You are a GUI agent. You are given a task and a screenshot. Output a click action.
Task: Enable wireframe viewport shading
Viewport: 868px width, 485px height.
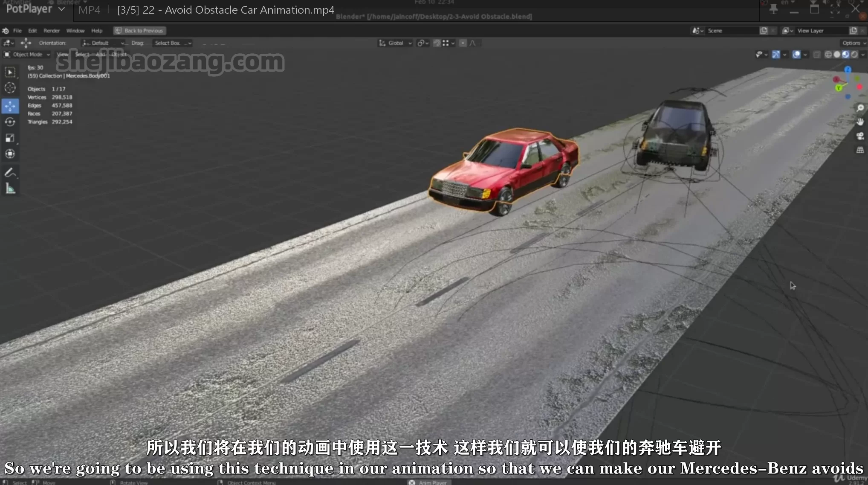click(x=828, y=55)
